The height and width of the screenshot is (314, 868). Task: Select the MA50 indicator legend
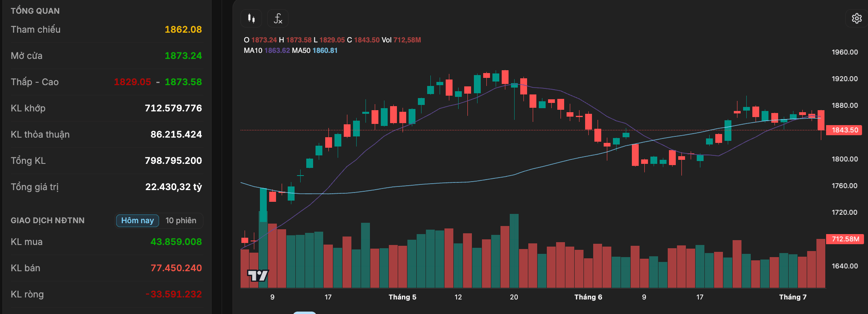click(x=315, y=50)
